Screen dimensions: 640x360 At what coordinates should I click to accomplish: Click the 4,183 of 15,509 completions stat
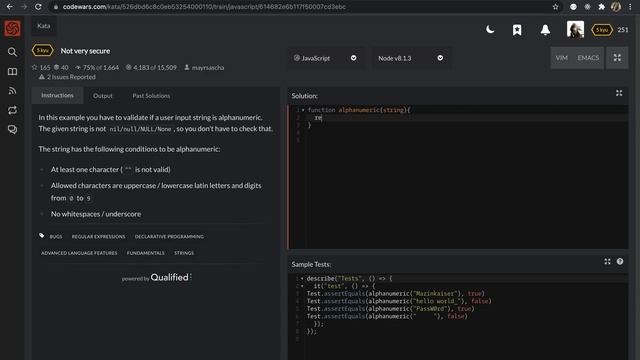tap(151, 67)
